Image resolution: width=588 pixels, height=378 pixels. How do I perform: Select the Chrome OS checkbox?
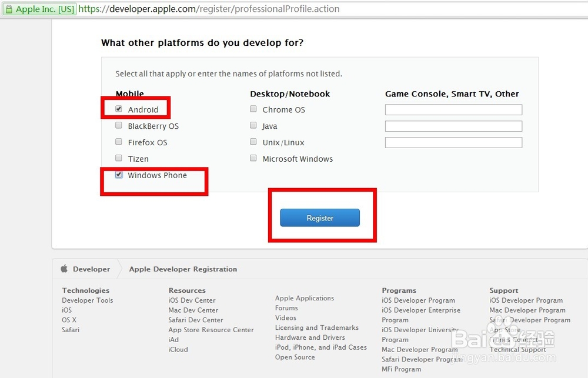(253, 109)
